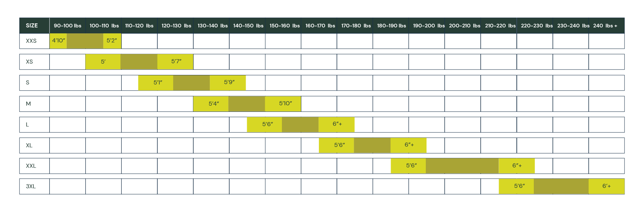Select the 5'7" cell in XS row
The image size is (644, 212).
pos(176,61)
